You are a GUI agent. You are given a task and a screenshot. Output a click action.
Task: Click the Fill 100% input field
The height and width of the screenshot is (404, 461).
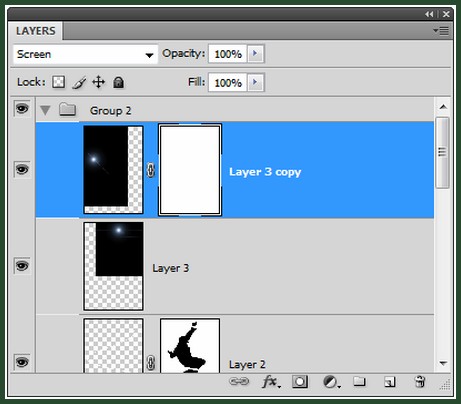coord(228,82)
